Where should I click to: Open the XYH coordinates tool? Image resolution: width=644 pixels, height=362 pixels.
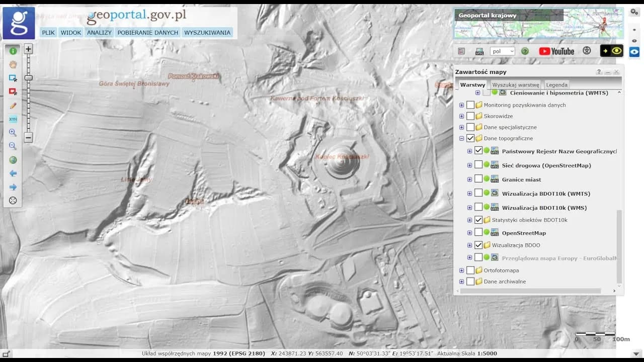point(13,119)
